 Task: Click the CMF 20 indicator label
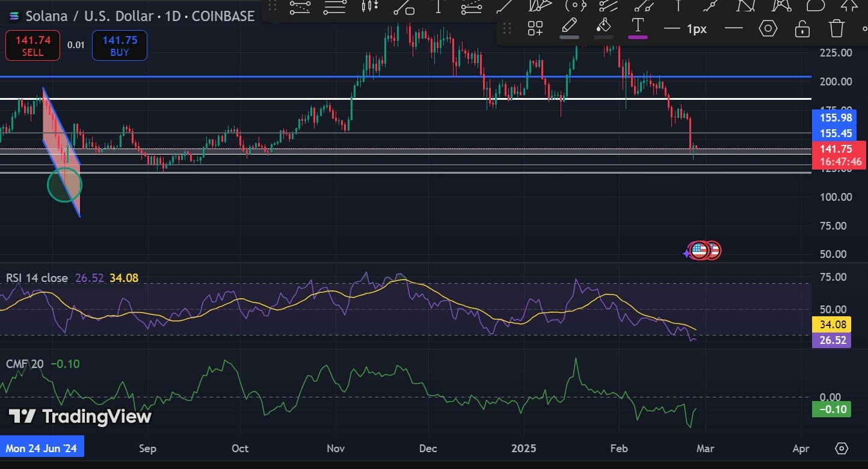(25, 364)
